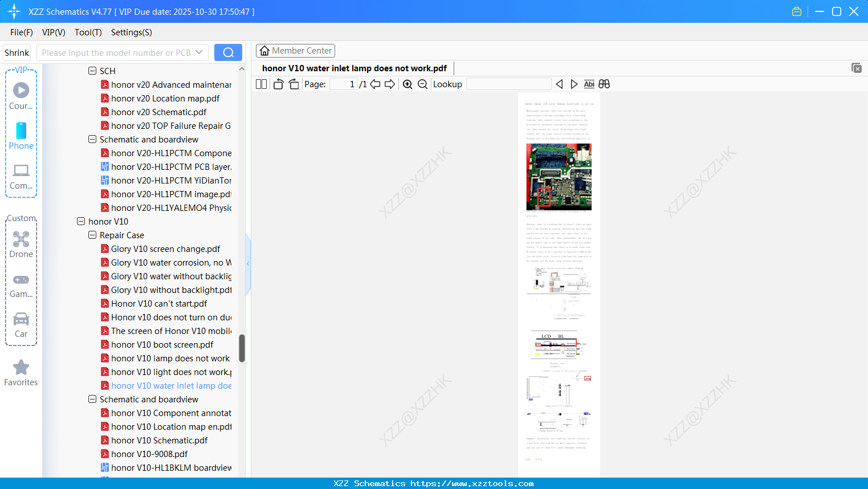The image size is (868, 489).
Task: Open the Computer category in the sidebar
Action: (21, 176)
